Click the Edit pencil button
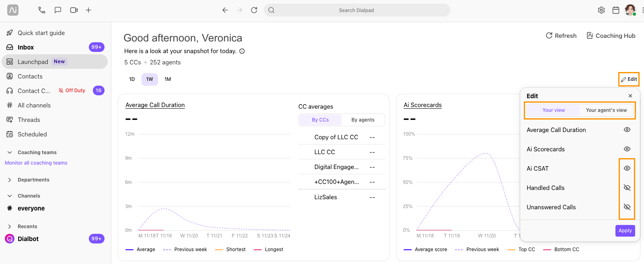This screenshot has height=264, width=644. [629, 79]
